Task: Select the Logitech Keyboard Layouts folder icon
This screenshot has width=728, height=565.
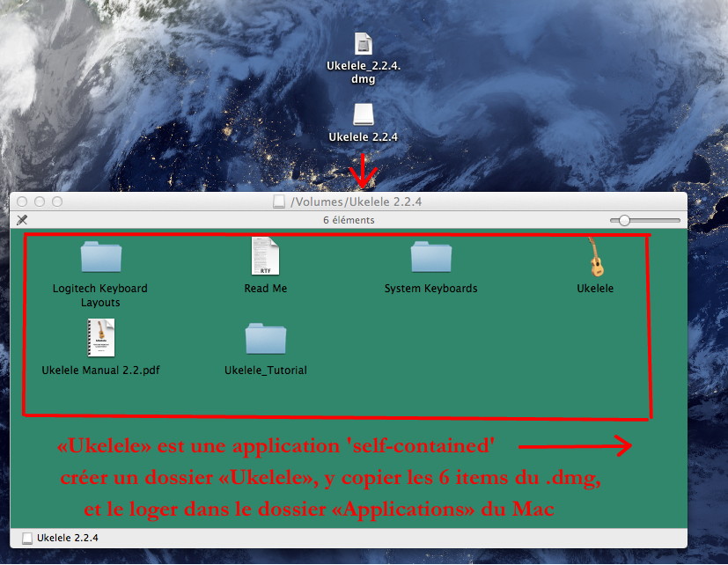Action: coord(100,256)
